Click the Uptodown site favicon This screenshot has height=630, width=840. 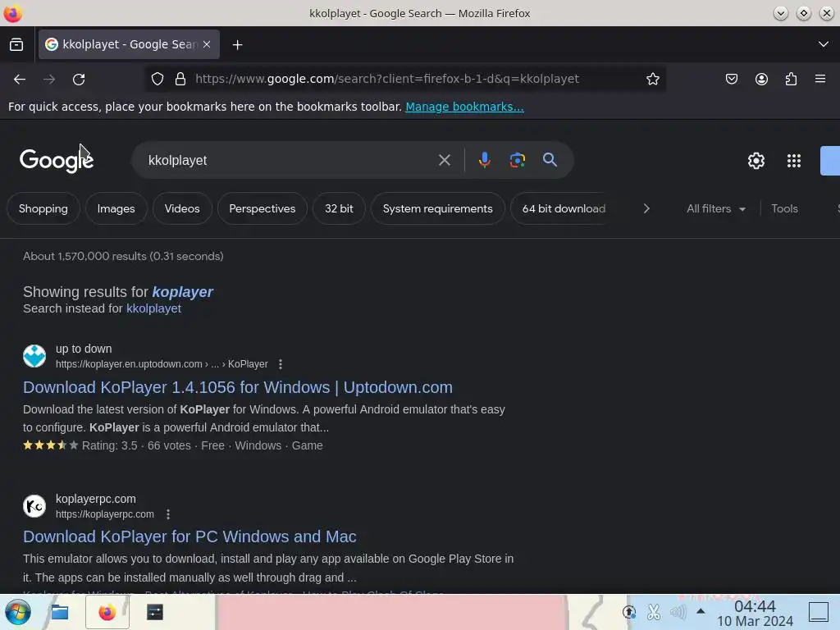[x=34, y=356]
